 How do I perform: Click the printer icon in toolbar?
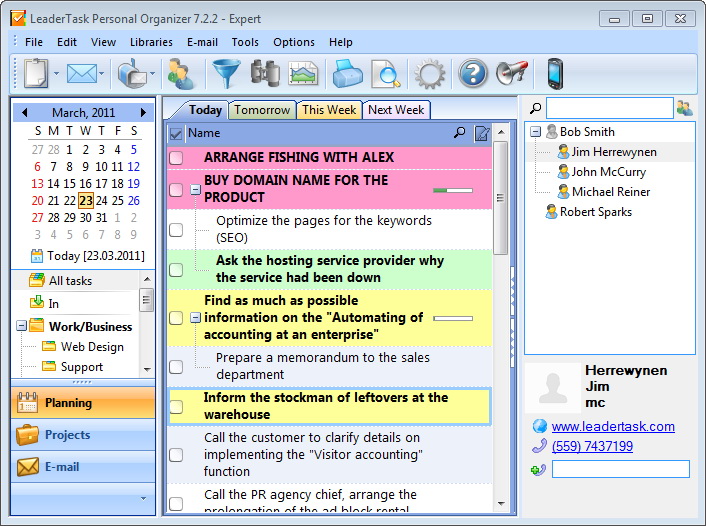[x=347, y=73]
